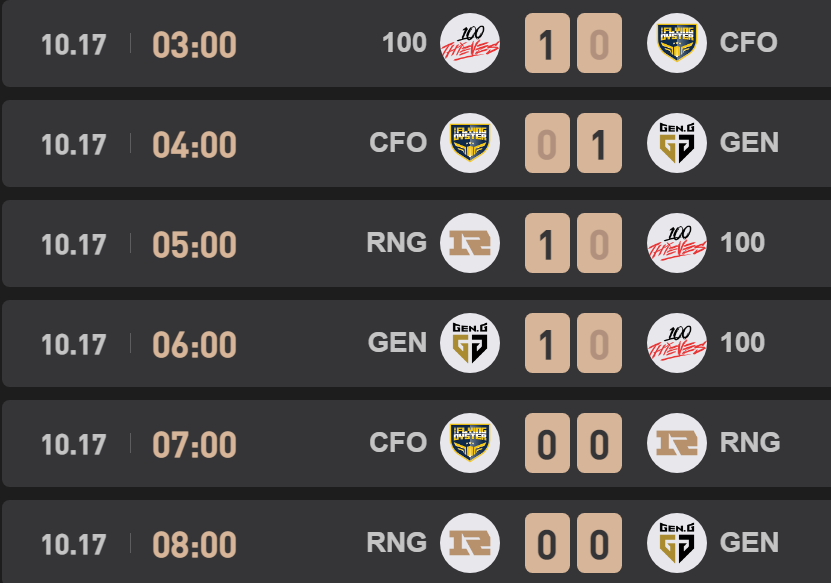Select the 100 Thieves logo in the 05:00 match
The width and height of the screenshot is (831, 583).
tap(677, 243)
